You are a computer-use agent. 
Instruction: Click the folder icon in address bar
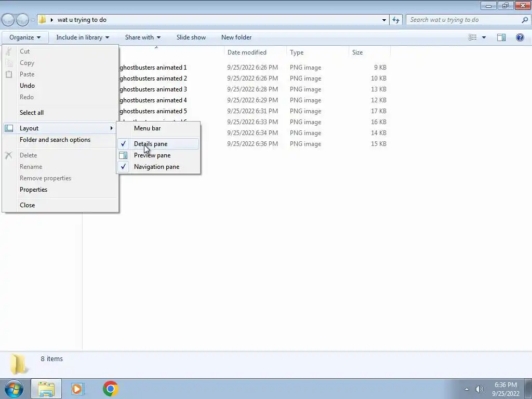tap(42, 20)
